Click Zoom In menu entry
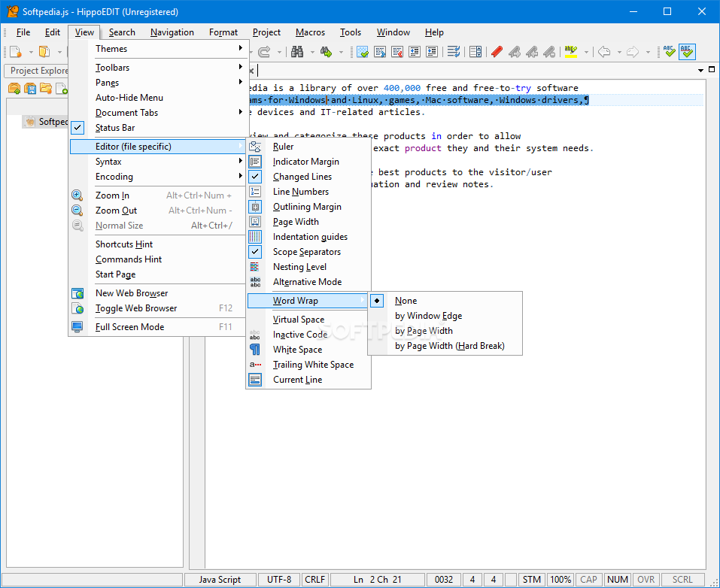This screenshot has width=720, height=588. [159, 195]
